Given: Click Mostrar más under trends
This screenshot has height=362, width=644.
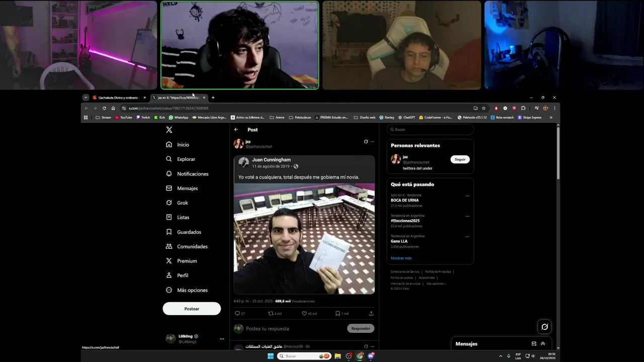Looking at the screenshot, I should coord(401,258).
